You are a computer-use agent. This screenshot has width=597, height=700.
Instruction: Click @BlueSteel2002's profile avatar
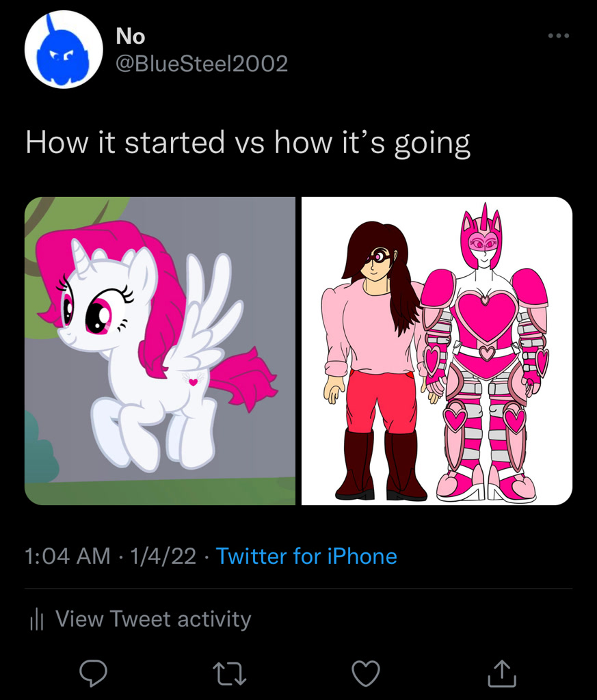click(64, 49)
